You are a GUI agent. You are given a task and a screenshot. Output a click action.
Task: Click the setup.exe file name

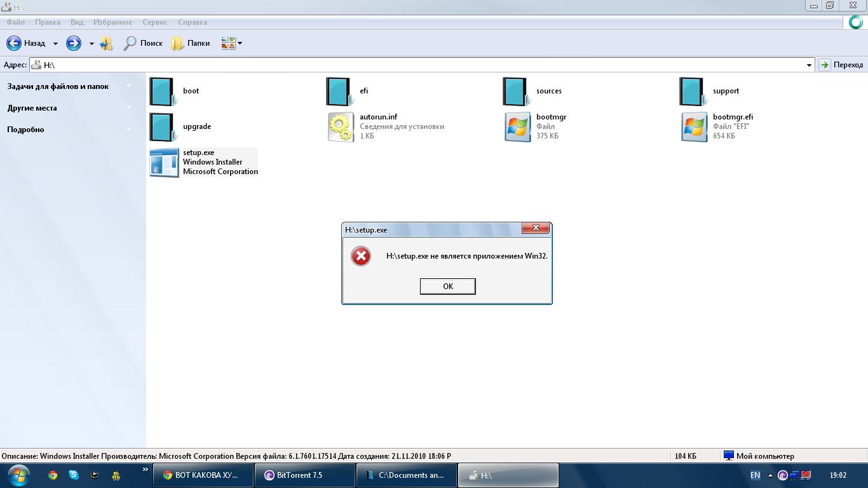click(x=198, y=152)
